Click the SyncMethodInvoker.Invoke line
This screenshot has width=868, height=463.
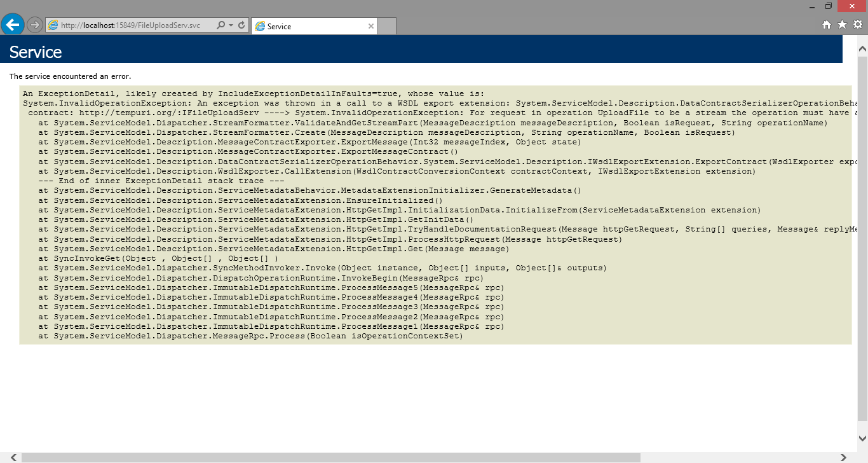pyautogui.click(x=322, y=268)
